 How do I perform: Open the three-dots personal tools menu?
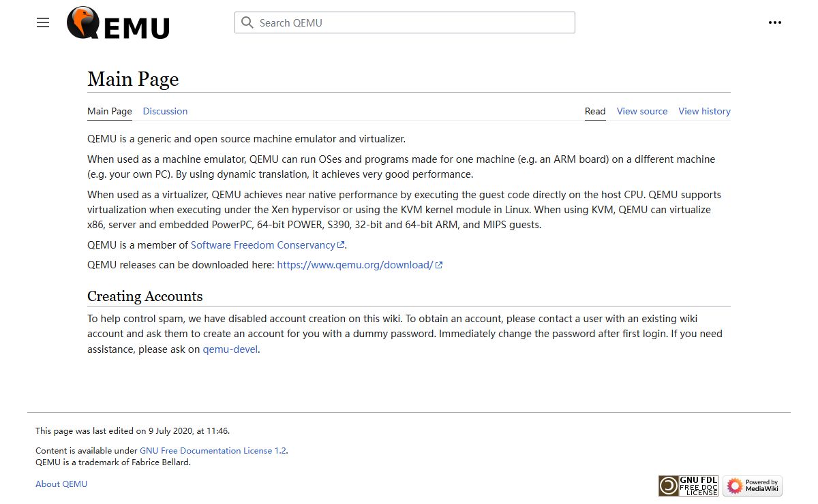click(774, 22)
